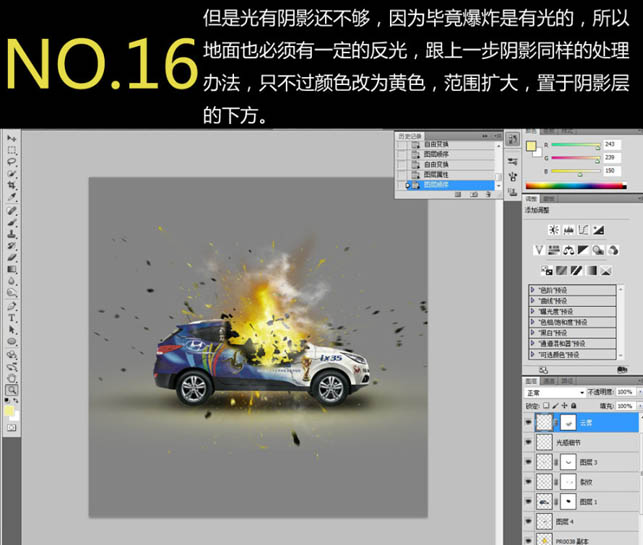Add a Photo Filter adjustment
The width and height of the screenshot is (643, 545).
point(598,250)
